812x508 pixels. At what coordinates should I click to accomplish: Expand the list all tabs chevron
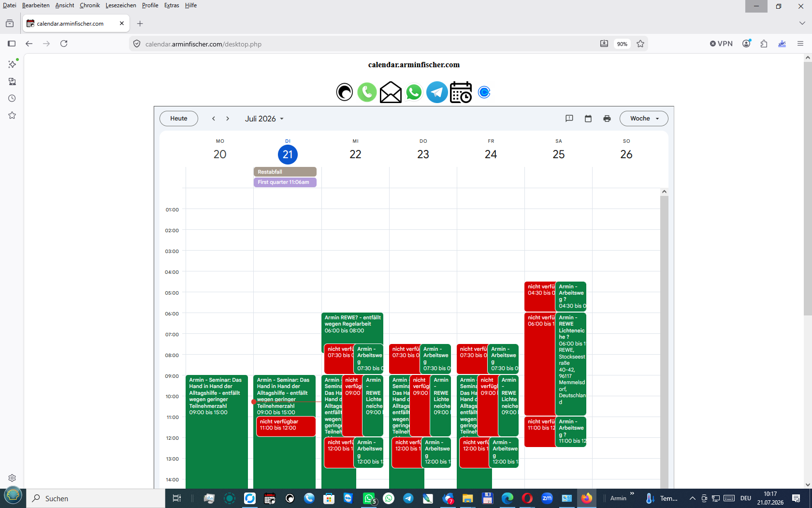click(802, 23)
